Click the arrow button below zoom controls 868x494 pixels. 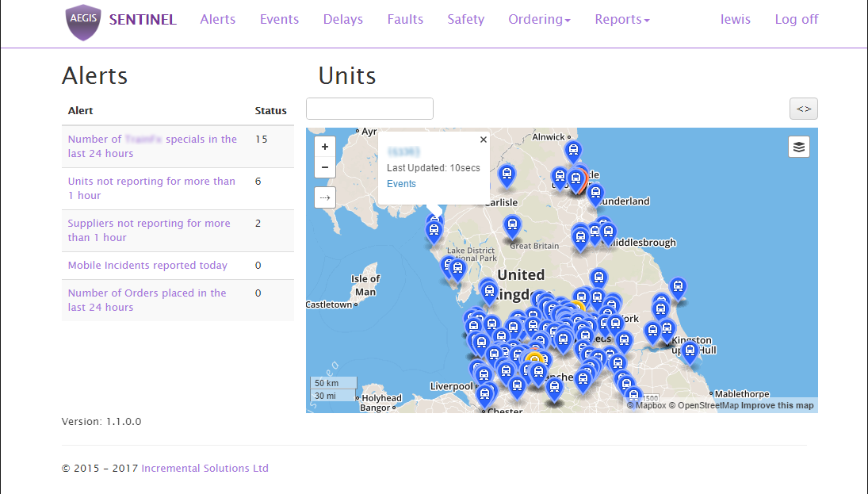[325, 197]
